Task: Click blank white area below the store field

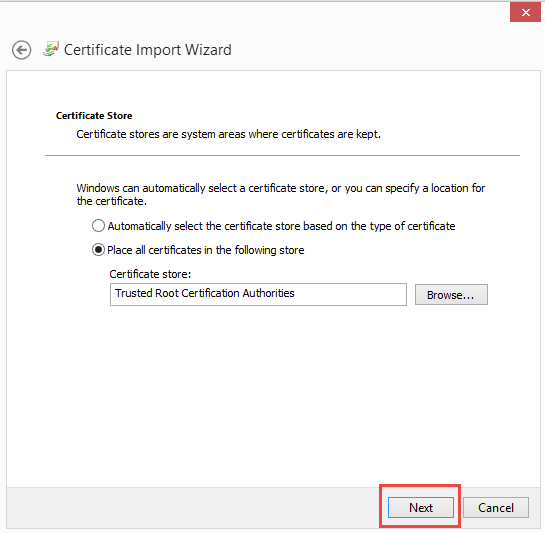Action: tap(273, 393)
